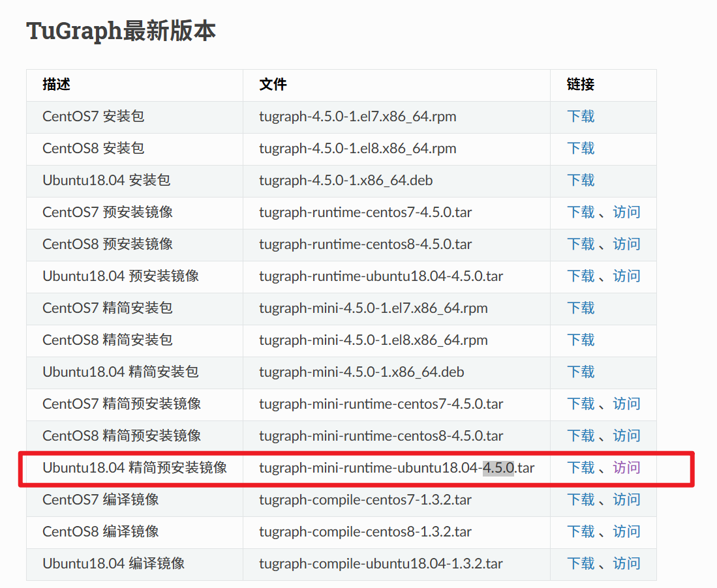Click 访问 for tugraph-mini-runtime-centos8-4.5.0.tar
The width and height of the screenshot is (717, 588).
[x=626, y=436]
